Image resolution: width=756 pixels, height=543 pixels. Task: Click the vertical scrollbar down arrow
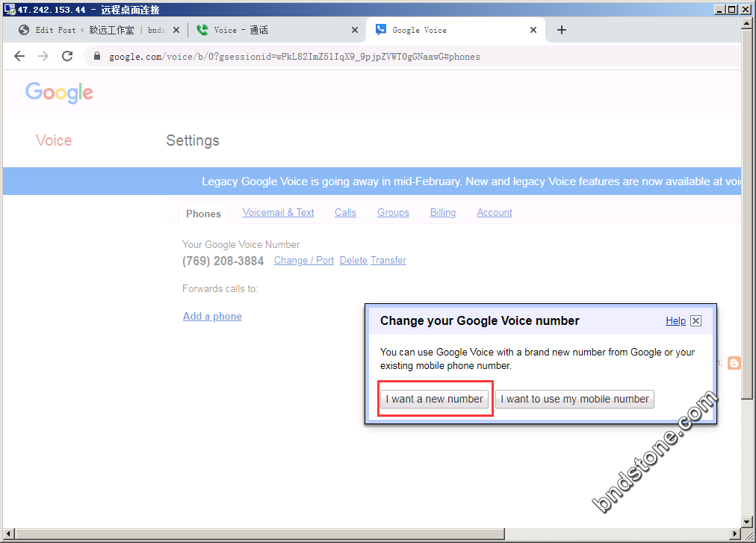click(747, 522)
